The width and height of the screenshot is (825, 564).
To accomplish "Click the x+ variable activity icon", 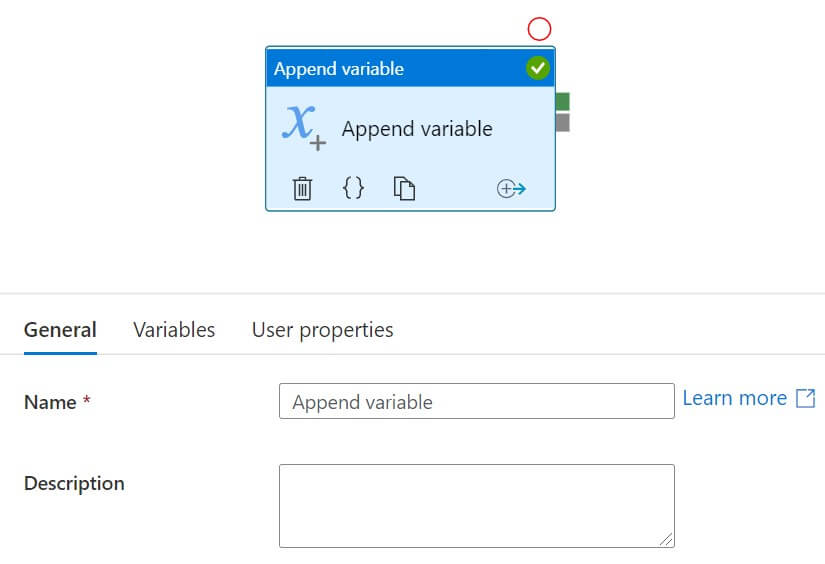I will [302, 127].
